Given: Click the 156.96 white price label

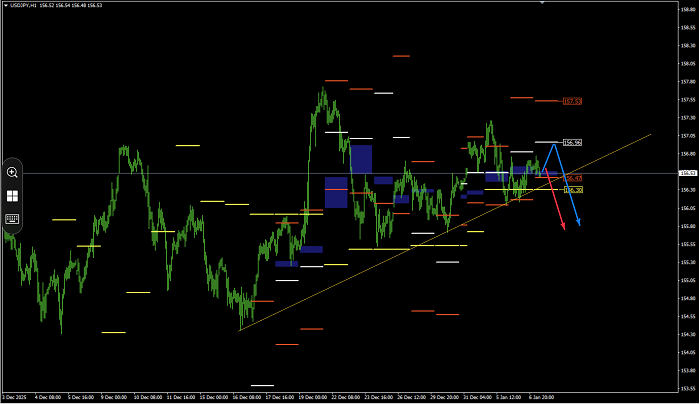Looking at the screenshot, I should pos(572,142).
